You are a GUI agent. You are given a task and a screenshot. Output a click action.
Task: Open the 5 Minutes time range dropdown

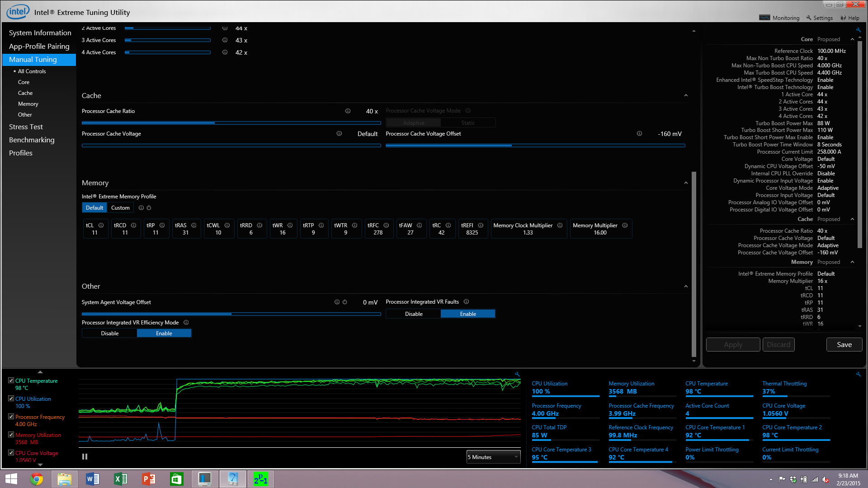click(x=493, y=457)
